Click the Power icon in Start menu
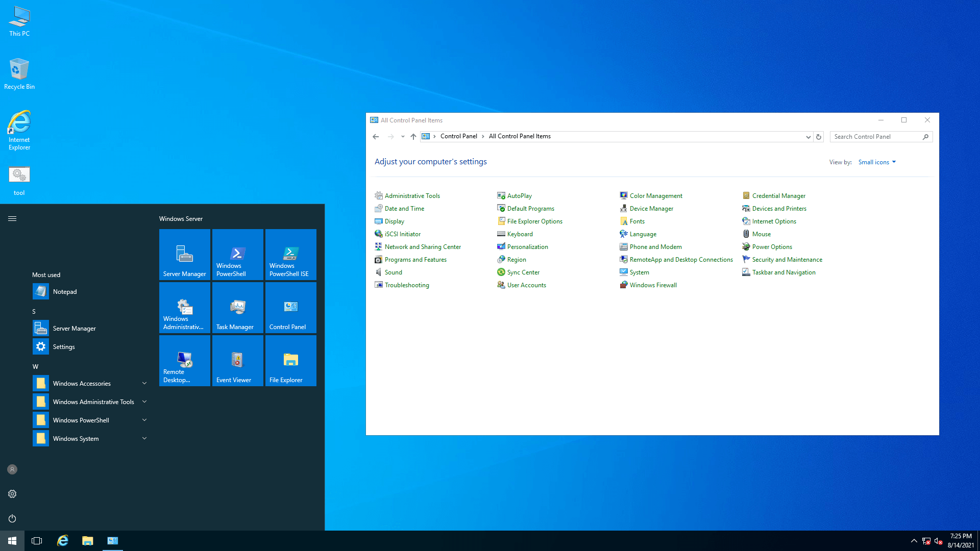The height and width of the screenshot is (551, 980). 12,518
